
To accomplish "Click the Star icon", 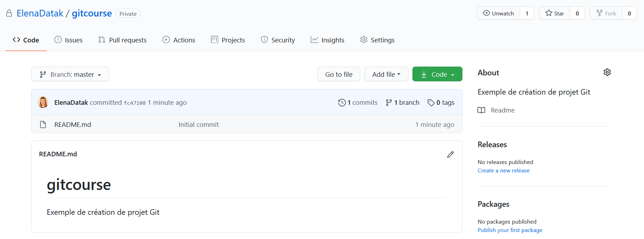I will pyautogui.click(x=549, y=13).
